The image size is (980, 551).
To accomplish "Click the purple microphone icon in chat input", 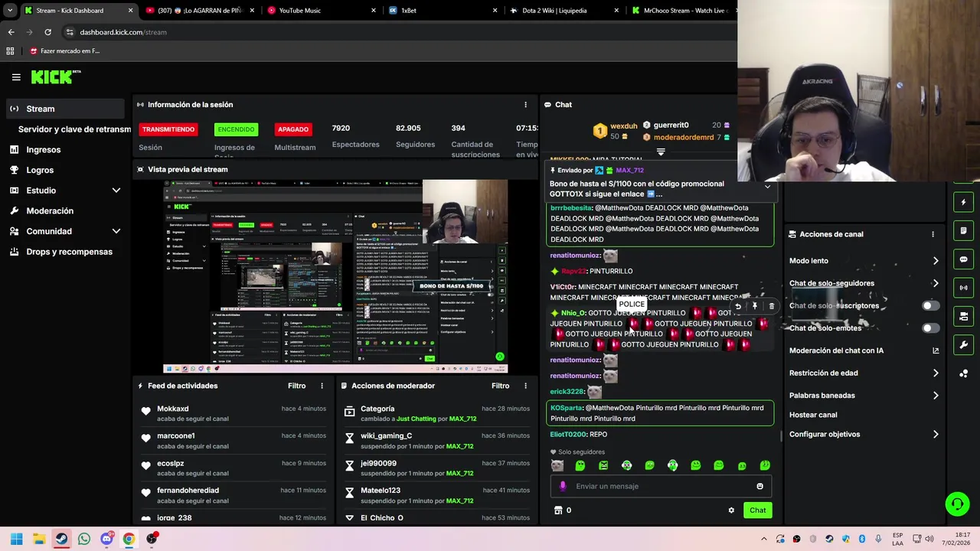I will [563, 486].
